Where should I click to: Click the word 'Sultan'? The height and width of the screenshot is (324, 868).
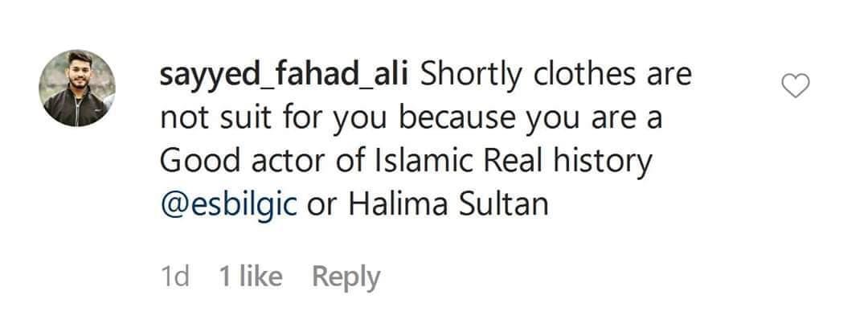pos(503,204)
